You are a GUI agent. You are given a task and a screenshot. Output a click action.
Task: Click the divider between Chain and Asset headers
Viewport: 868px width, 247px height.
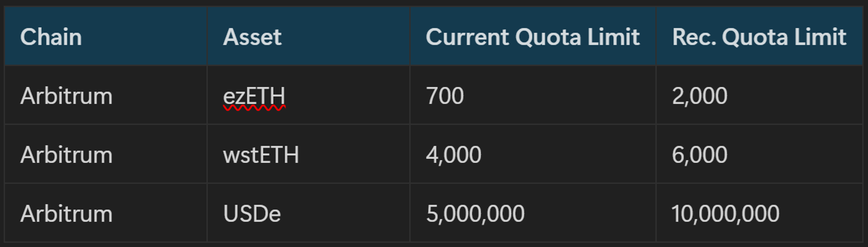(x=207, y=37)
